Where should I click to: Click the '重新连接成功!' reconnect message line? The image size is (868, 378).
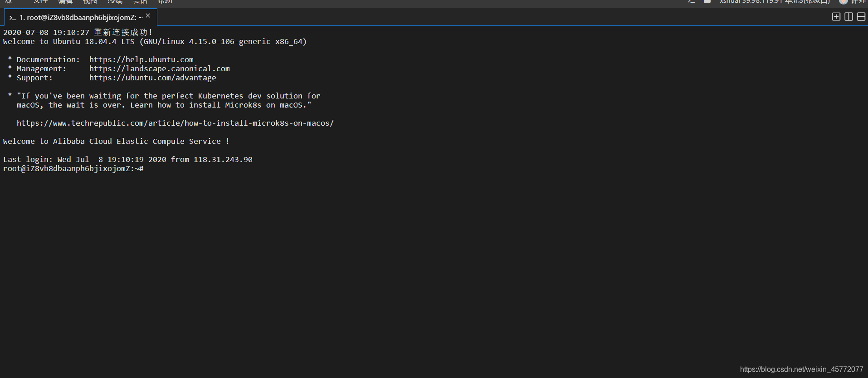pos(78,32)
